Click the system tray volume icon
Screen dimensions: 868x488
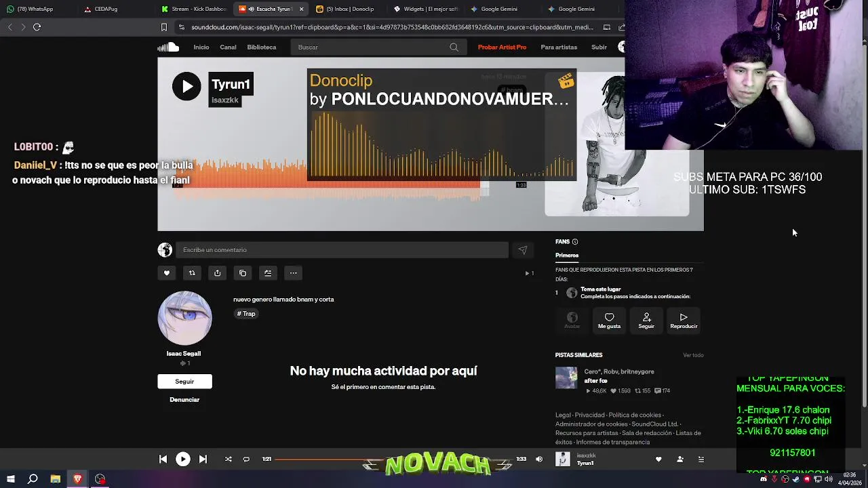tap(828, 479)
